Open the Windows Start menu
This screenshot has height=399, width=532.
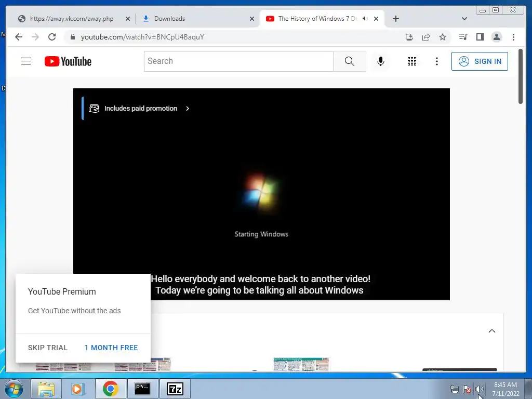(14, 389)
